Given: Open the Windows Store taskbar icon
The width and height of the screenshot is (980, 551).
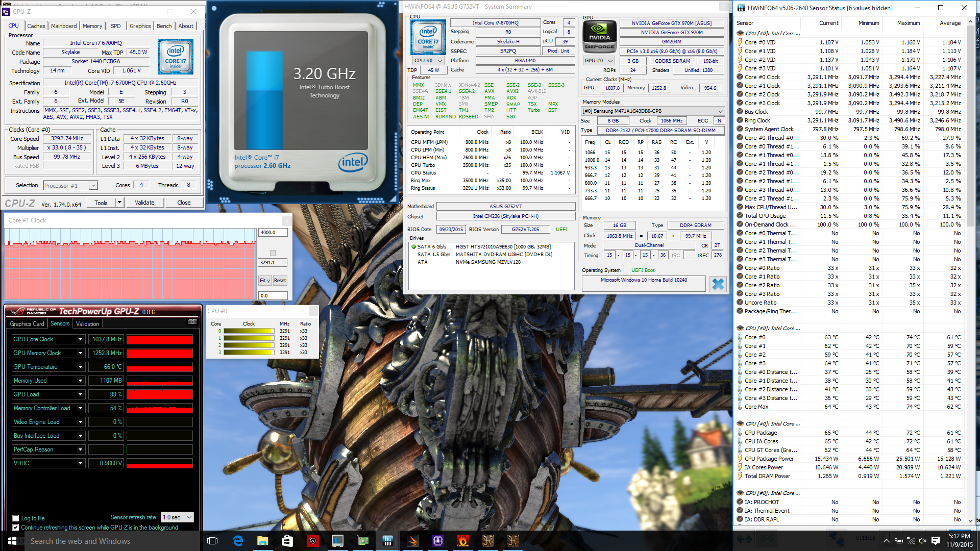Looking at the screenshot, I should pyautogui.click(x=287, y=541).
